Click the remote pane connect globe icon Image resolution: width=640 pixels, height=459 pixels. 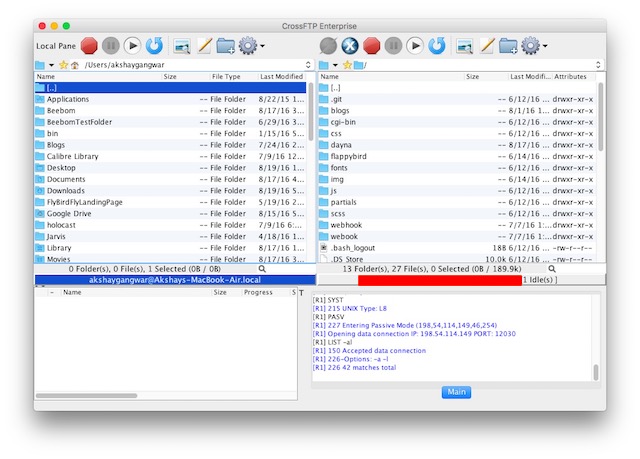(328, 46)
